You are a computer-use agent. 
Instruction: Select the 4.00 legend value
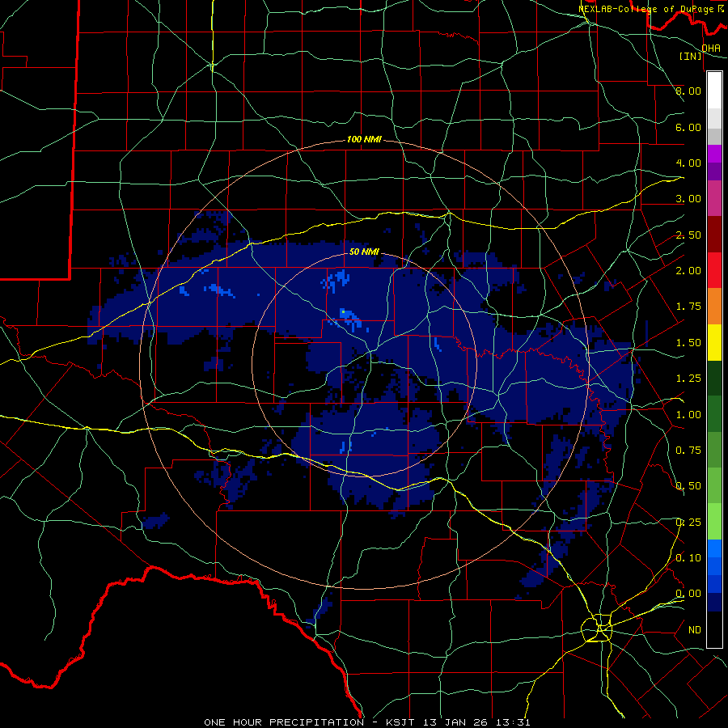pyautogui.click(x=688, y=163)
